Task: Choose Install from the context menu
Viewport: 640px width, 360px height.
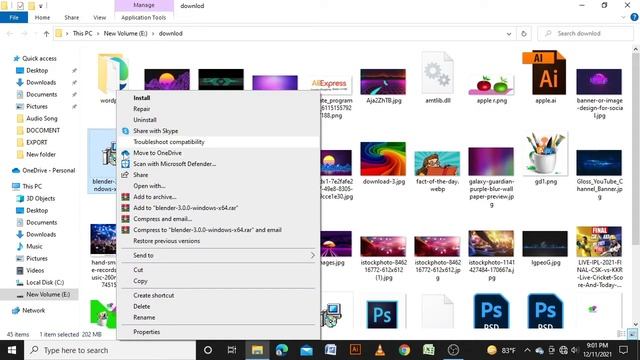Action: [142, 98]
